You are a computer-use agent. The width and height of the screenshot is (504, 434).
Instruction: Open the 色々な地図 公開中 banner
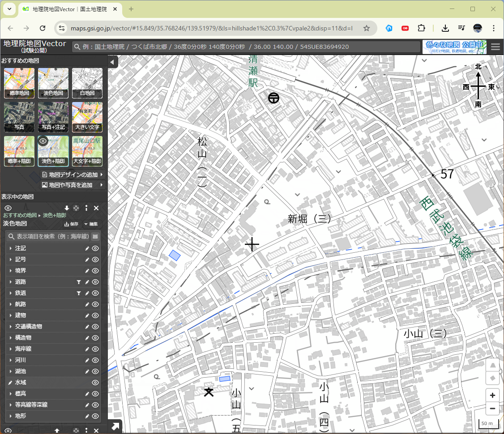pyautogui.click(x=454, y=47)
